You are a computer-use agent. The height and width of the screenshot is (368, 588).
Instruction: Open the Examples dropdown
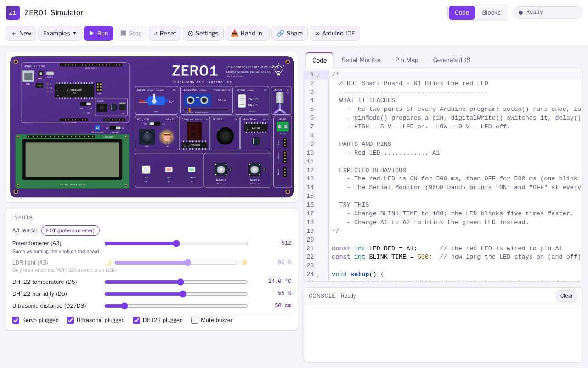60,33
